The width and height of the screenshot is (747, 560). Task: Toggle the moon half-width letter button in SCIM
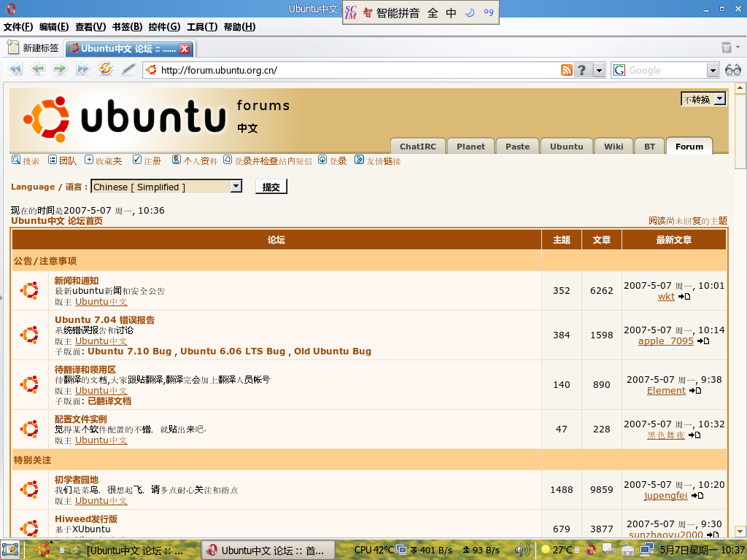[x=470, y=13]
